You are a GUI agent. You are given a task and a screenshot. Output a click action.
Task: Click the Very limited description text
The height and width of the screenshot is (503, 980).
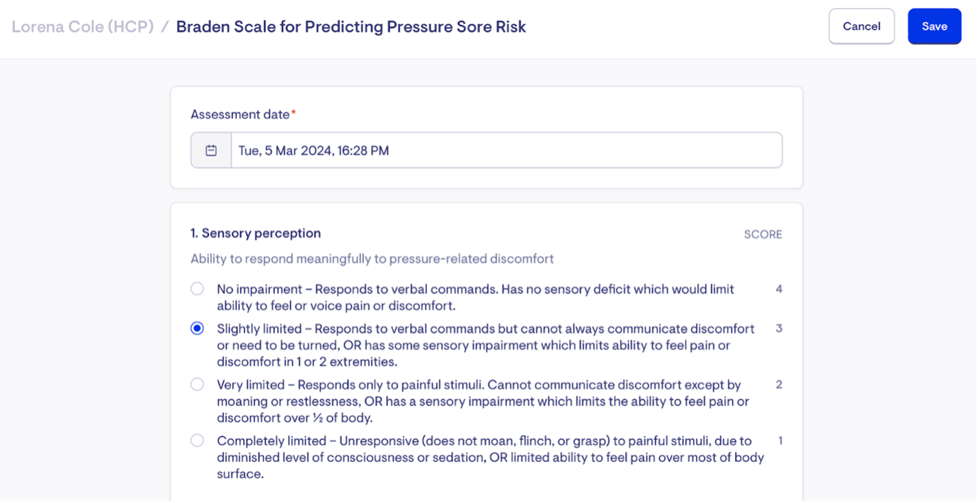(x=483, y=401)
